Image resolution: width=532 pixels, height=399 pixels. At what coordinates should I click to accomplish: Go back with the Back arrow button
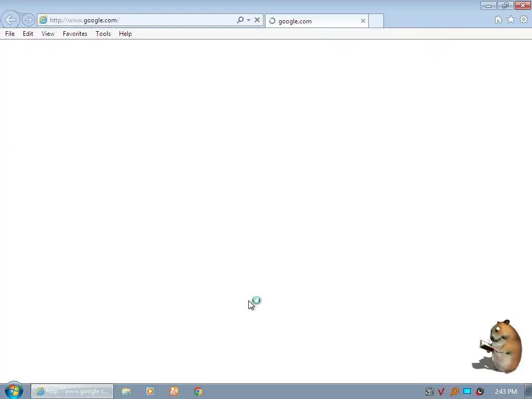10,20
